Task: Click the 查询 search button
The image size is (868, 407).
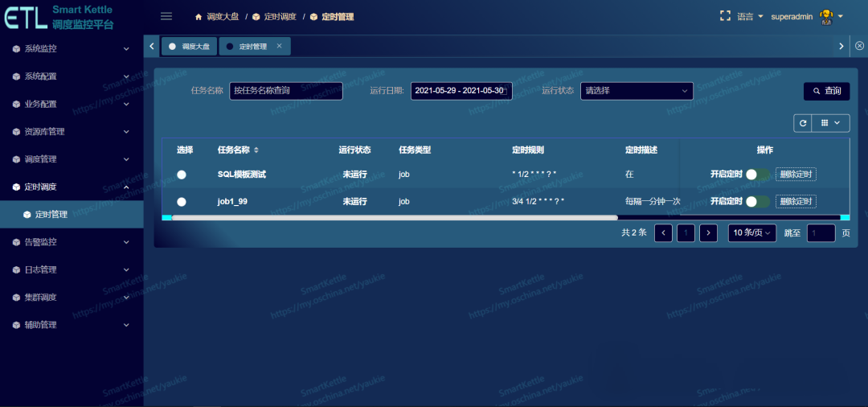Action: click(826, 92)
